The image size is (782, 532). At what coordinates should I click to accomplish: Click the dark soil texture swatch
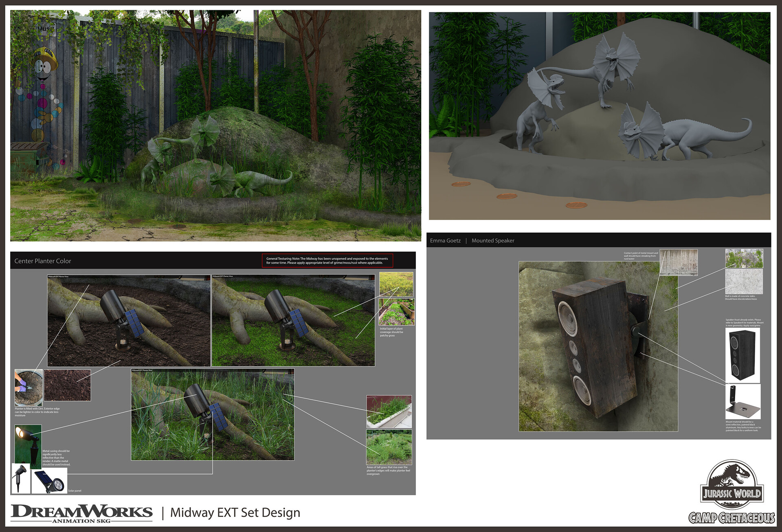pos(67,385)
